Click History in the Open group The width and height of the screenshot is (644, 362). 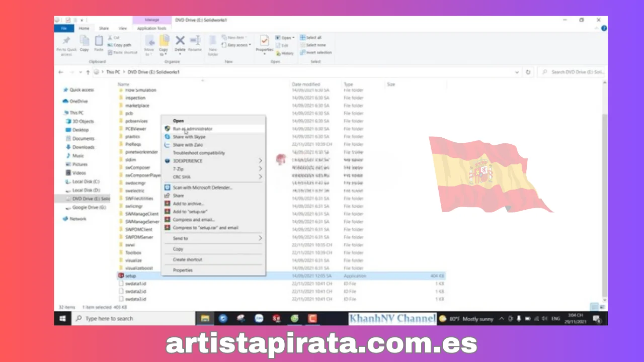coord(285,53)
